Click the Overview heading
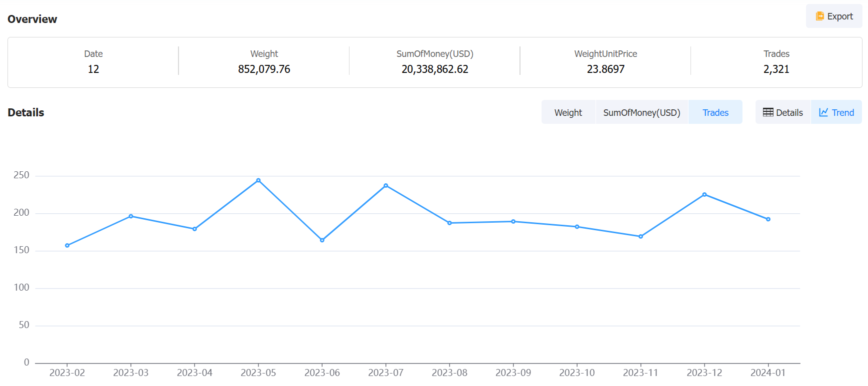 [32, 19]
